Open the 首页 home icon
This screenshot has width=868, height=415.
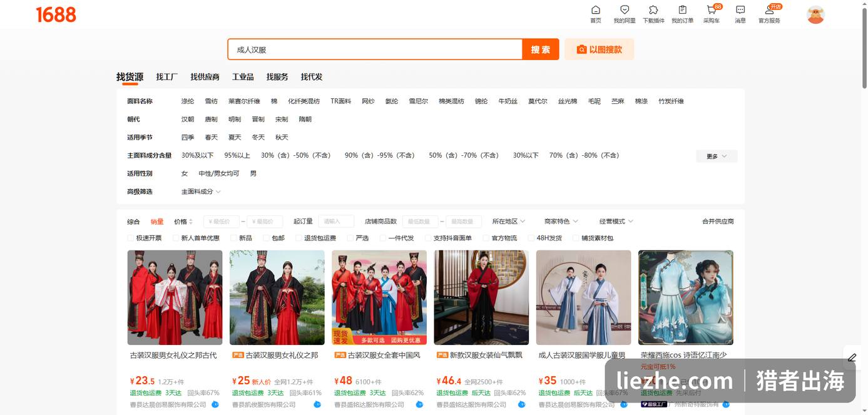pos(595,10)
